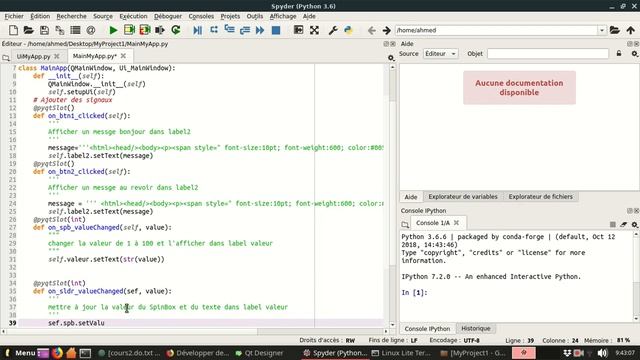Maximize the current pane icon

click(x=298, y=30)
